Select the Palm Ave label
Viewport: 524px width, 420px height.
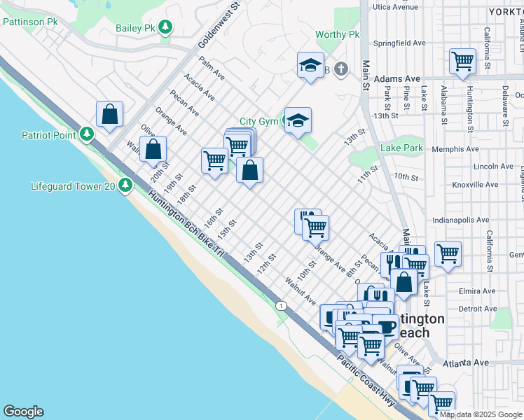[x=212, y=68]
